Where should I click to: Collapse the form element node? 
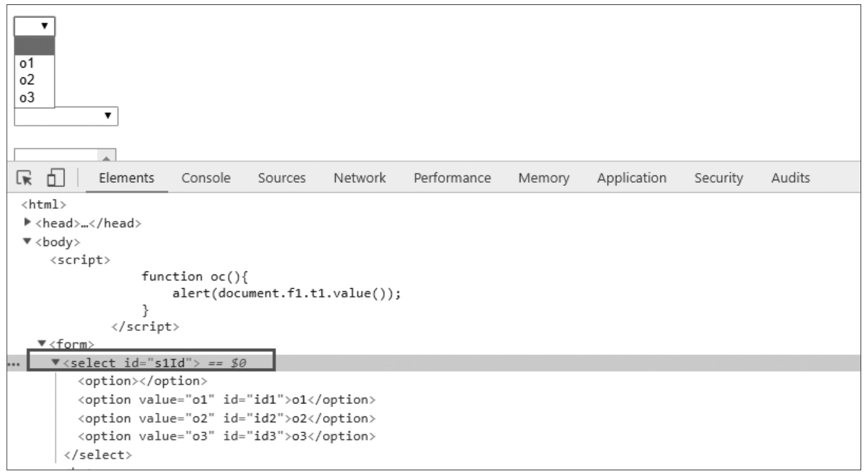[x=42, y=343]
